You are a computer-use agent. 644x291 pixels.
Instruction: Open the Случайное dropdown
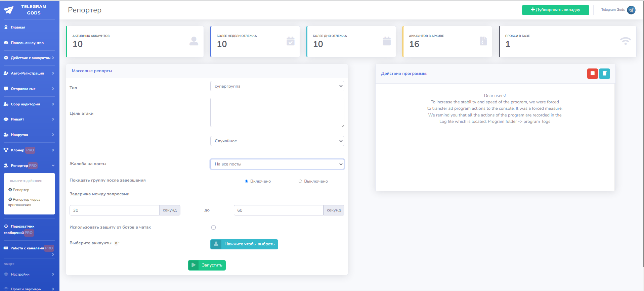tap(277, 141)
